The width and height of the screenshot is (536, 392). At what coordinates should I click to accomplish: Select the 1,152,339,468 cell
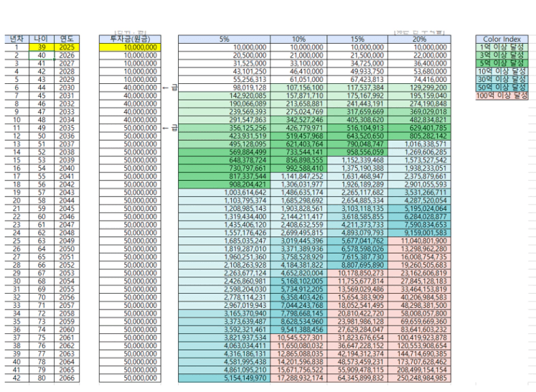click(x=357, y=160)
